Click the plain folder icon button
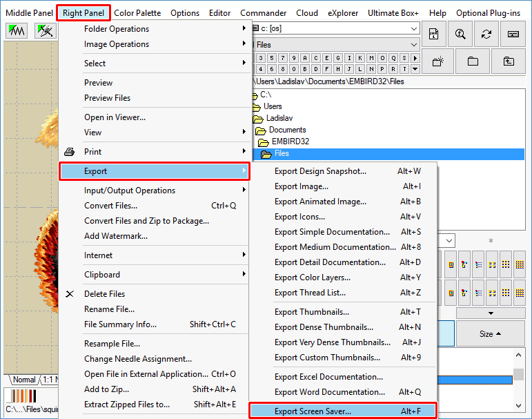Screen dimensions: 532x419 click(x=473, y=61)
